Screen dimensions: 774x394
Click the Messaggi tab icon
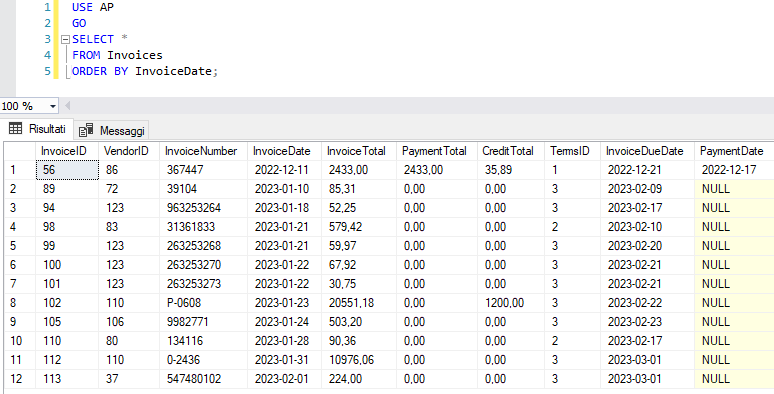click(86, 130)
